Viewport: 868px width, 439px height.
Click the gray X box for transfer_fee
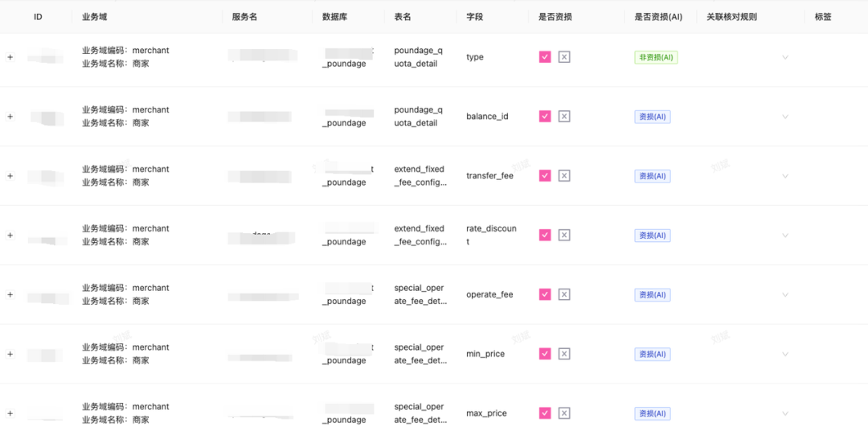click(x=564, y=175)
